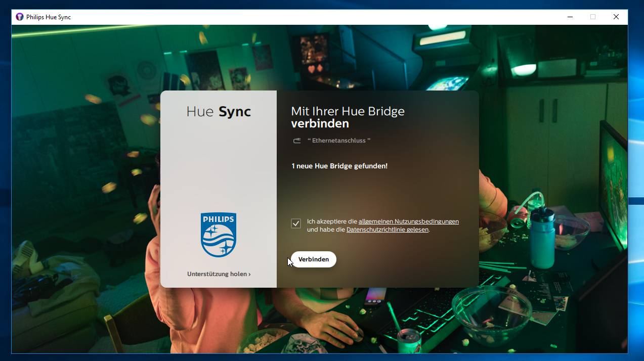Minimize the Philips Hue Sync window
644x361 pixels.
[570, 17]
